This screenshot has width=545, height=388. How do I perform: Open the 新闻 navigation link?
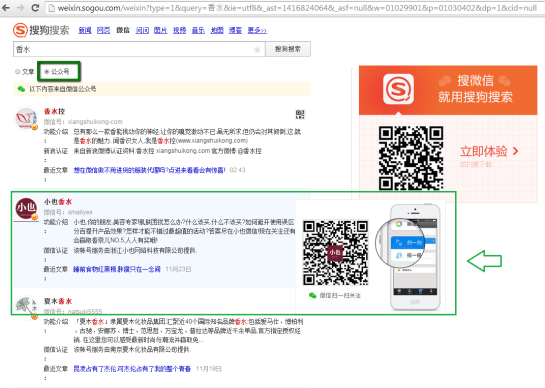pos(85,31)
